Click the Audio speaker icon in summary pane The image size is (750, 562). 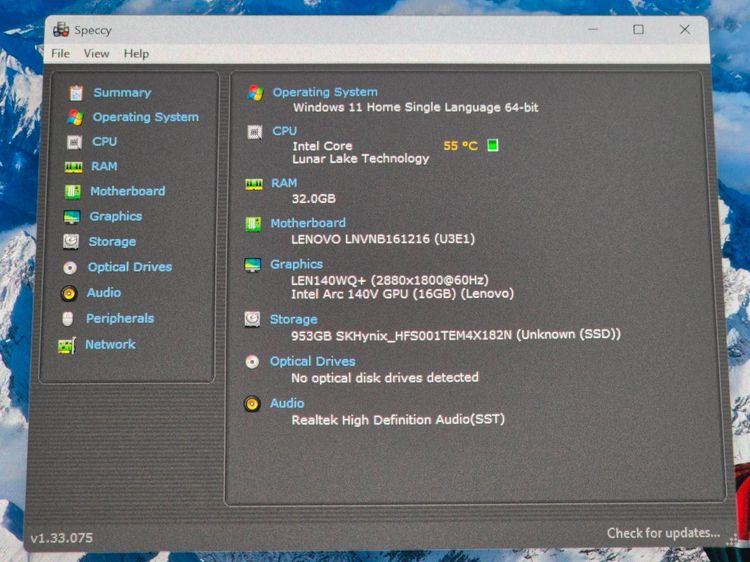[252, 404]
